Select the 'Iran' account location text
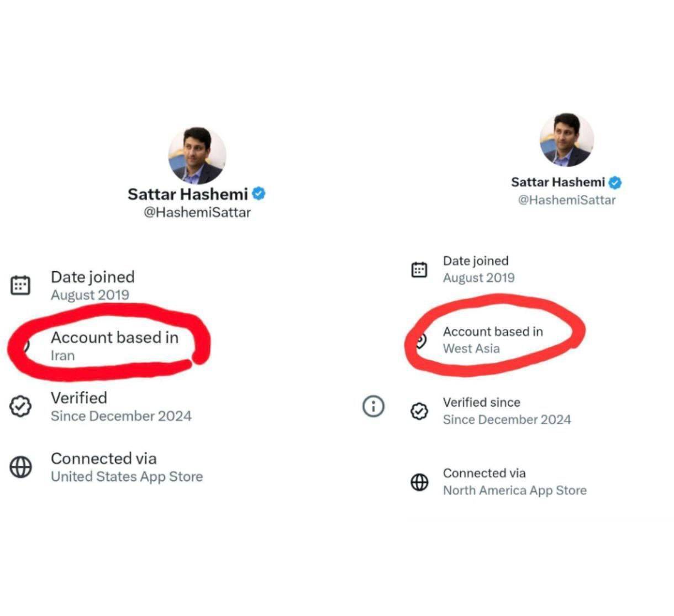This screenshot has width=674, height=616. point(62,356)
